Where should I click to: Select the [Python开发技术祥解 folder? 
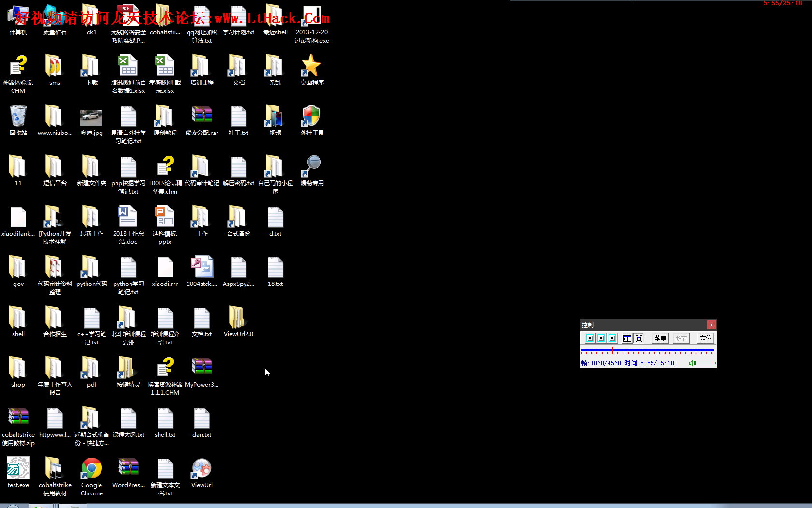click(x=55, y=224)
